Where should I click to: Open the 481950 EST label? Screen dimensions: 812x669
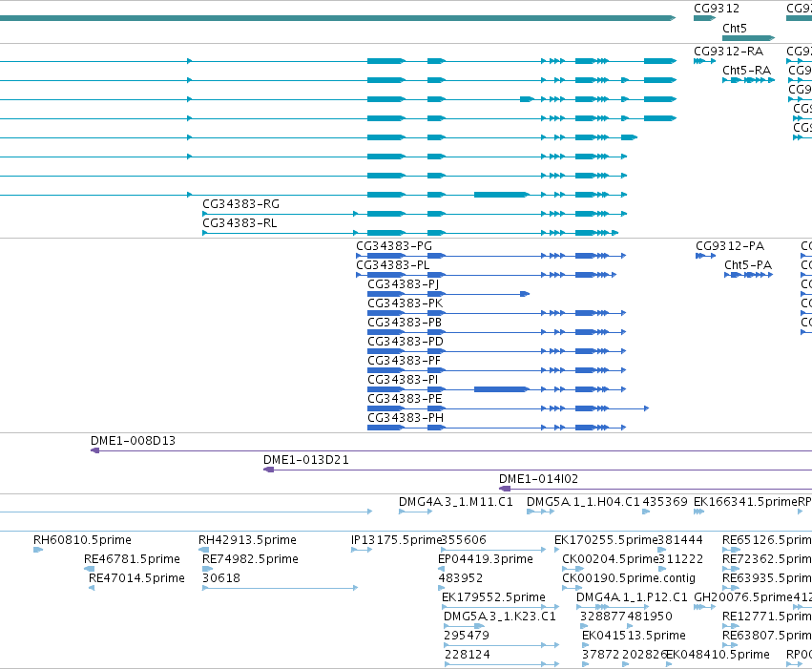point(650,617)
